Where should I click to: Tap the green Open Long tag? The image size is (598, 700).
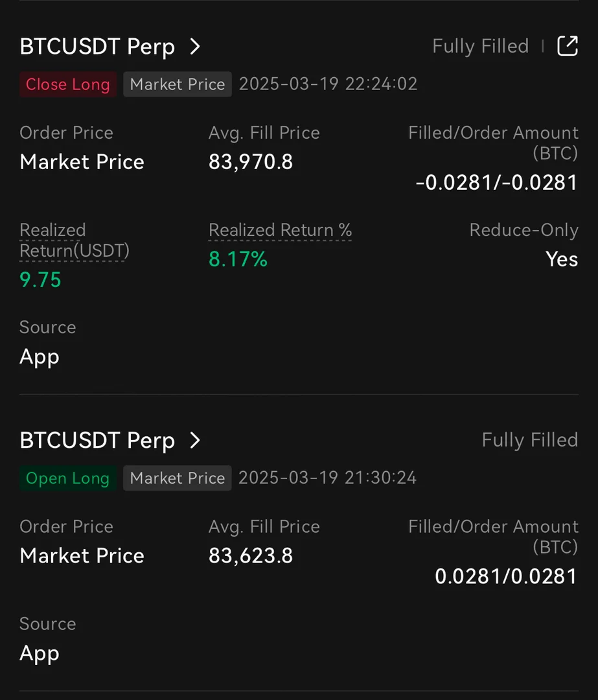pyautogui.click(x=68, y=478)
